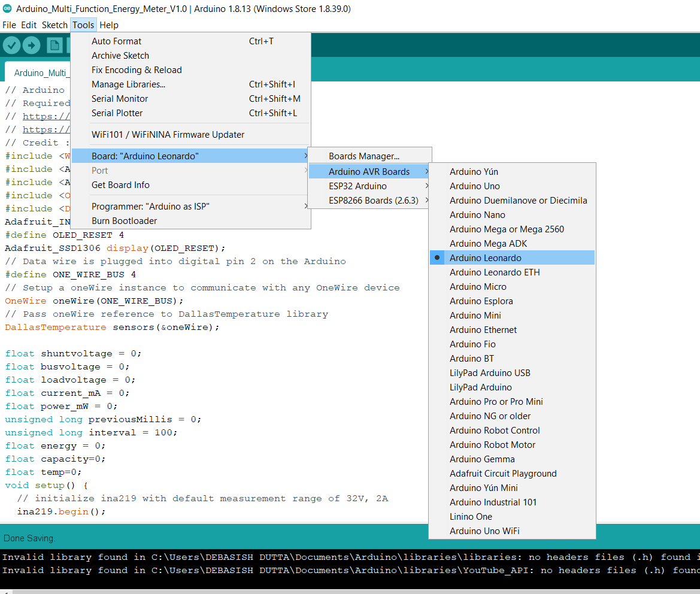Open the Arduino AVR Boards submenu
This screenshot has width=700, height=594.
(369, 172)
